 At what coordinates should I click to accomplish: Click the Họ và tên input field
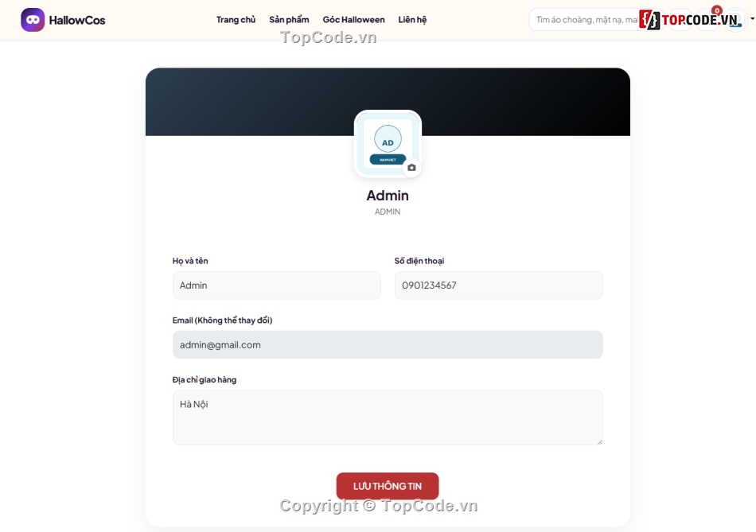[277, 285]
